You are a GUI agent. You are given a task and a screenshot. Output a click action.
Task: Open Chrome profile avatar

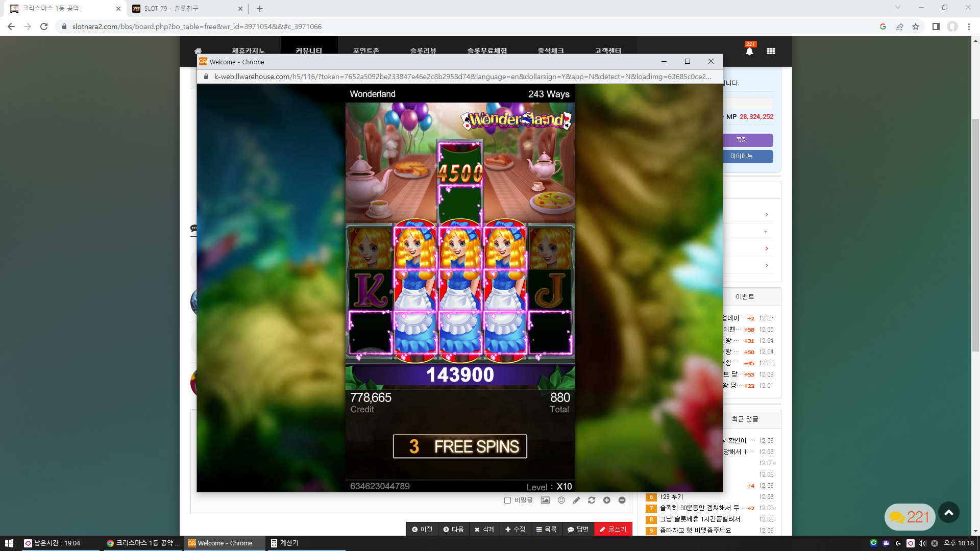click(952, 27)
